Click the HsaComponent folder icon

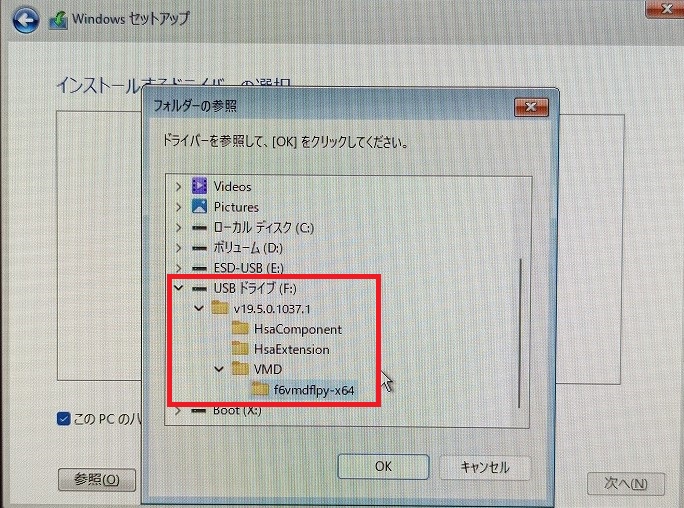pyautogui.click(x=240, y=328)
